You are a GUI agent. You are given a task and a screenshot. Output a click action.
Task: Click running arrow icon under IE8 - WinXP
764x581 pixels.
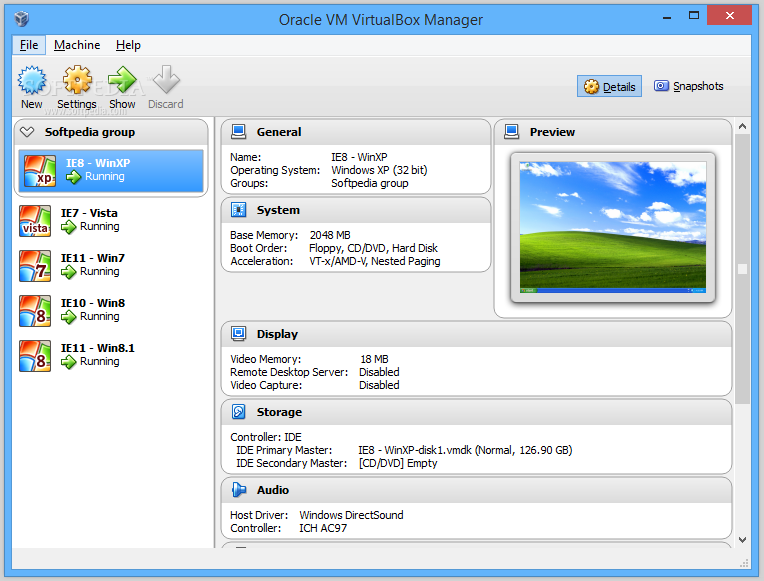point(74,177)
